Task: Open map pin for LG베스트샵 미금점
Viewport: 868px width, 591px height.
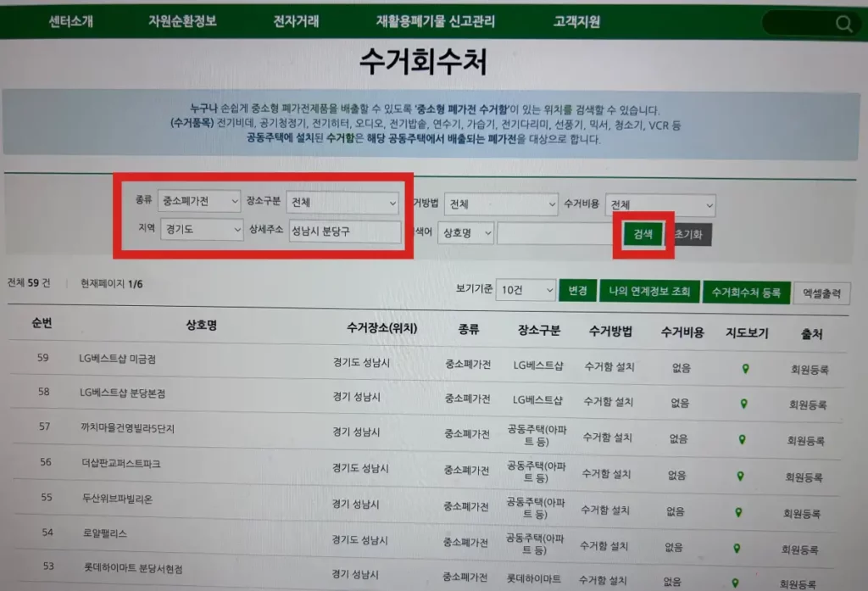Action: tap(746, 369)
